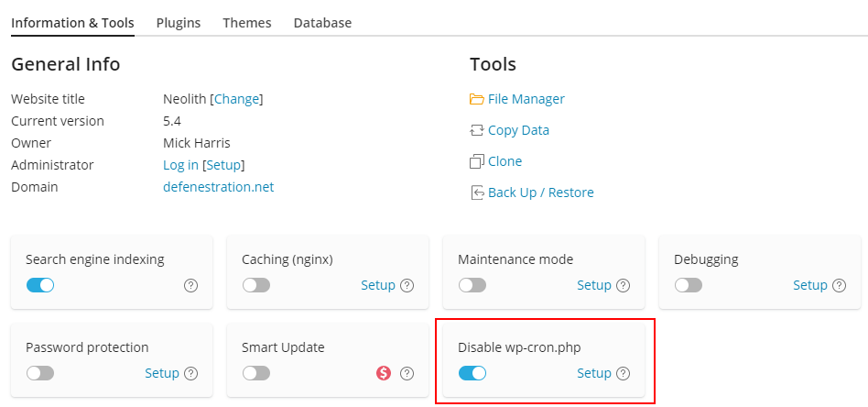This screenshot has width=868, height=407.
Task: Open help icon for Search engine indexing
Action: tap(191, 286)
